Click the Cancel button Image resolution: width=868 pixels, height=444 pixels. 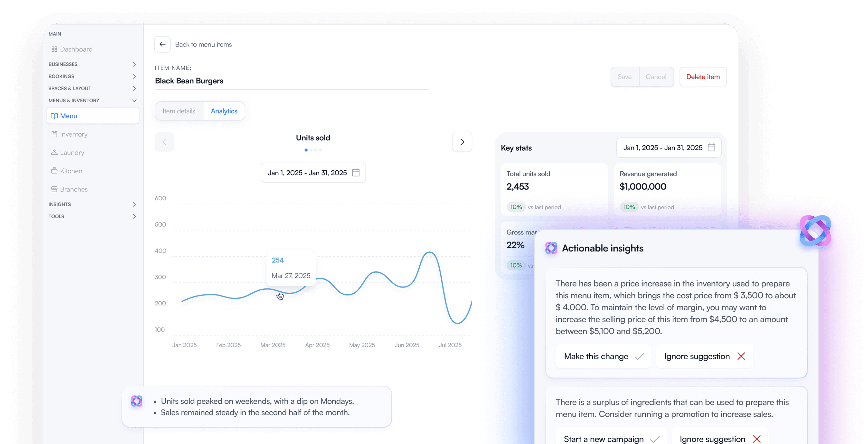click(x=656, y=77)
